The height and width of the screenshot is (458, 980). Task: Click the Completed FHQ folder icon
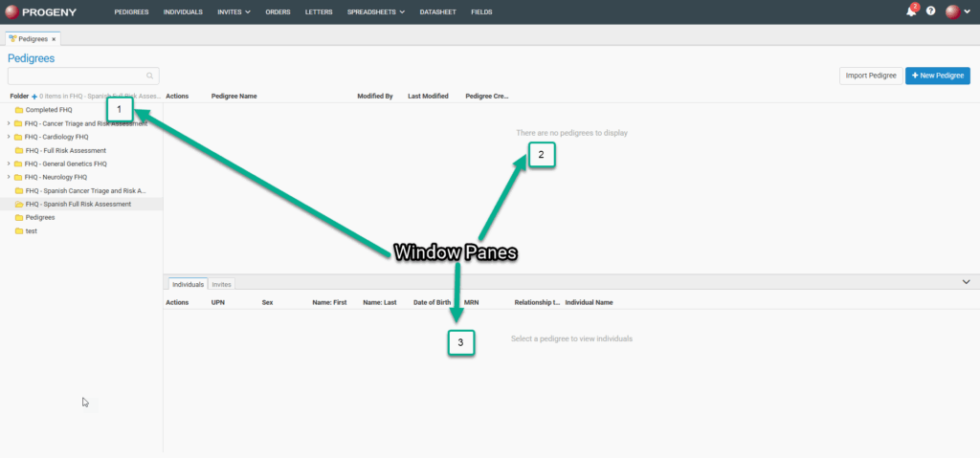pyautogui.click(x=19, y=110)
